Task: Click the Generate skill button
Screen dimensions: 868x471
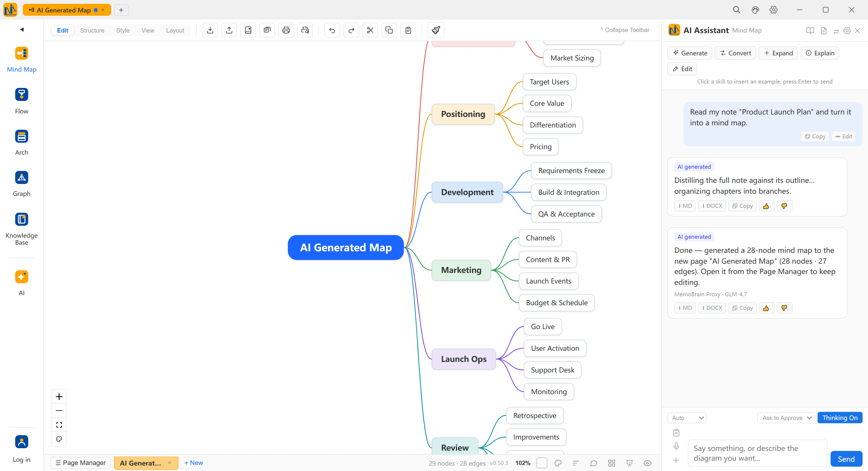Action: (x=690, y=53)
